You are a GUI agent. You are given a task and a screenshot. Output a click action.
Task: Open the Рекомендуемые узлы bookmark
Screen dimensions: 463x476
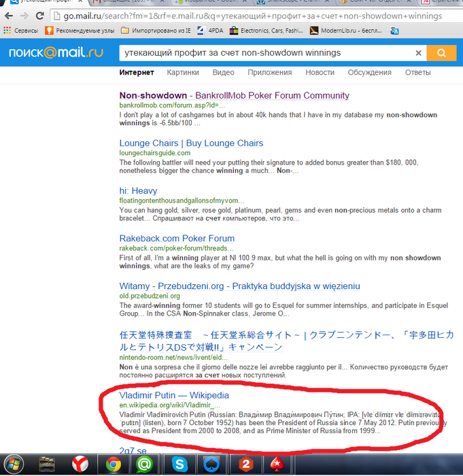(x=80, y=31)
